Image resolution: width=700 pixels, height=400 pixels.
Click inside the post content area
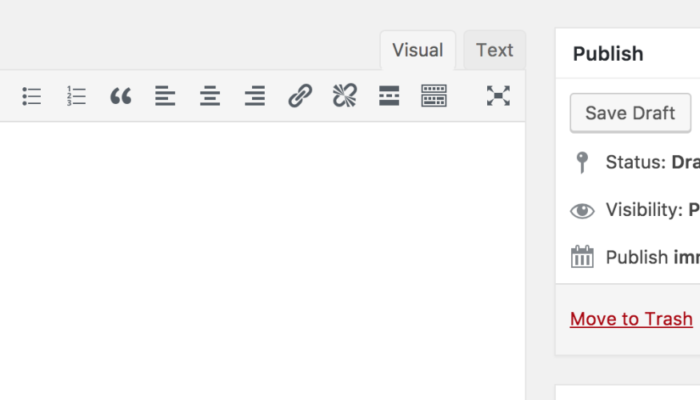click(260, 260)
